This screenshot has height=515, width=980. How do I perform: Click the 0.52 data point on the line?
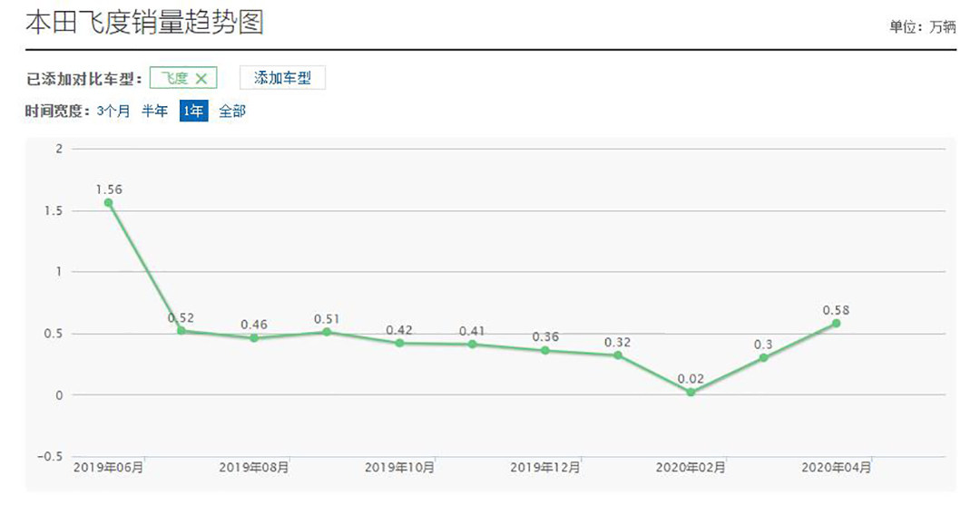[181, 331]
